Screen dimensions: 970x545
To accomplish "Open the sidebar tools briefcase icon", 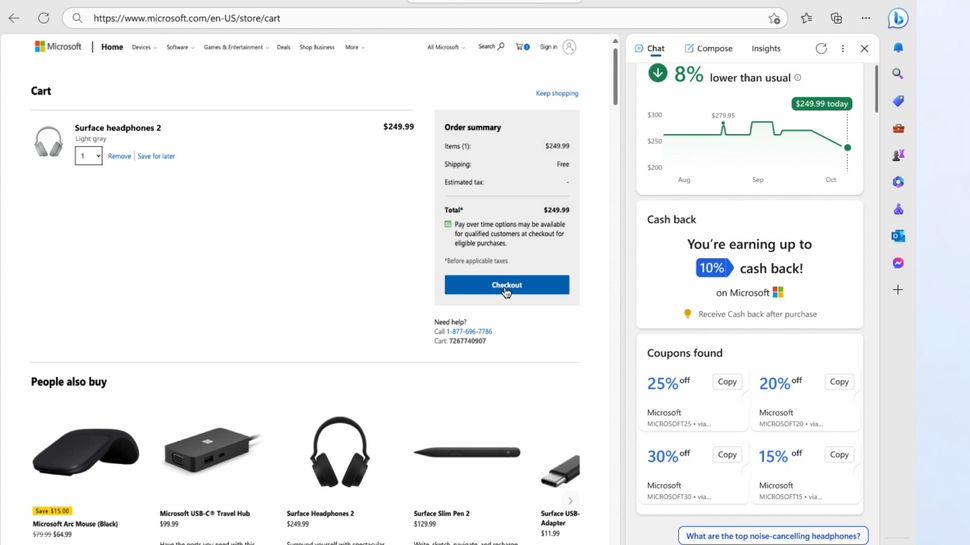I will [898, 128].
